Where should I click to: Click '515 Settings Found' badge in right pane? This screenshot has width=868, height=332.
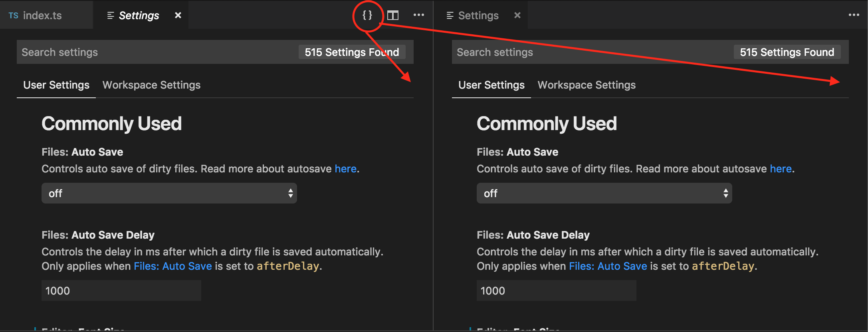tap(787, 52)
